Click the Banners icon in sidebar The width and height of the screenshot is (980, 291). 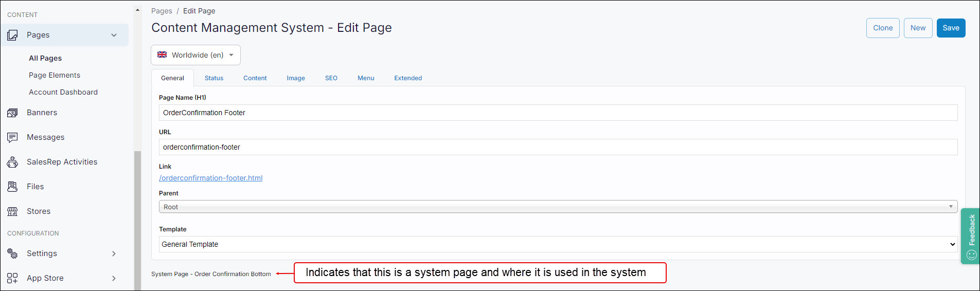point(12,113)
